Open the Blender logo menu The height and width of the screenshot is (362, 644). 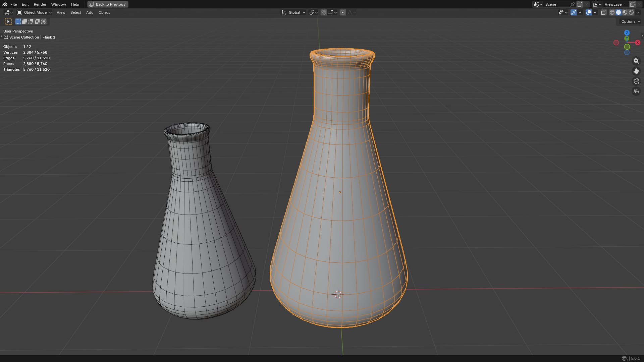tap(5, 4)
